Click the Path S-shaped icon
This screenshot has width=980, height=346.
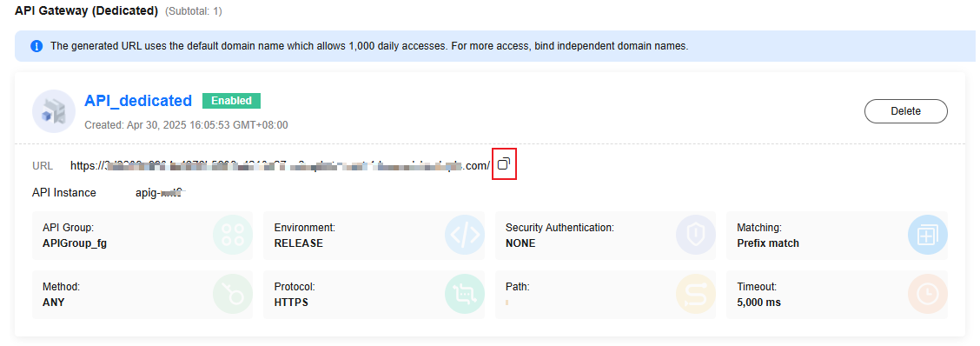(x=696, y=294)
